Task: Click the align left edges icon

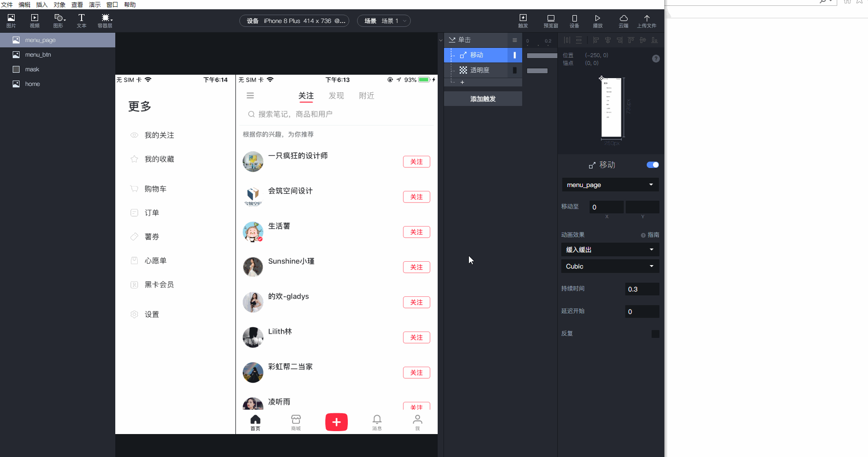Action: pos(596,40)
